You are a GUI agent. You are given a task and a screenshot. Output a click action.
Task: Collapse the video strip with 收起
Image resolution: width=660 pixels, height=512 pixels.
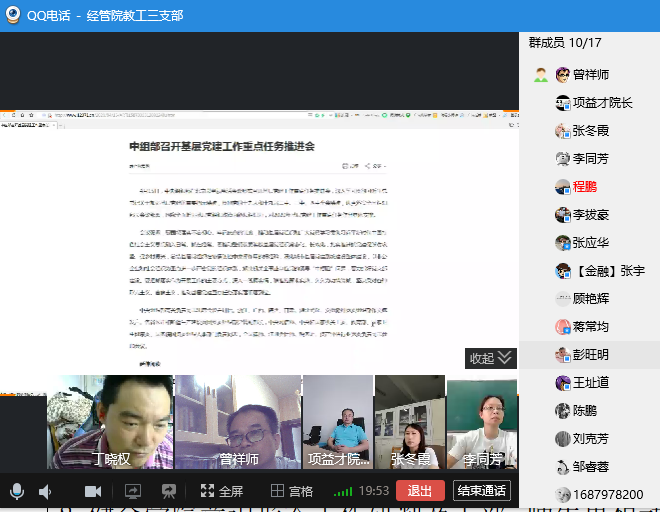(x=491, y=358)
